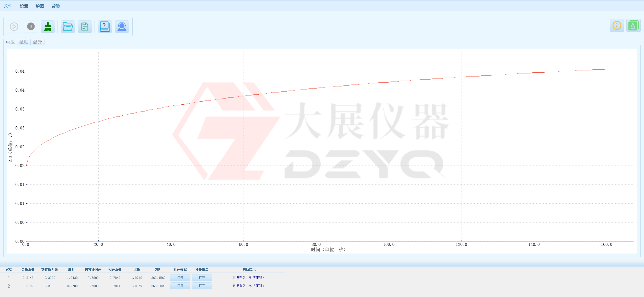
Task: Click the customer service headset icon
Action: pos(122,26)
